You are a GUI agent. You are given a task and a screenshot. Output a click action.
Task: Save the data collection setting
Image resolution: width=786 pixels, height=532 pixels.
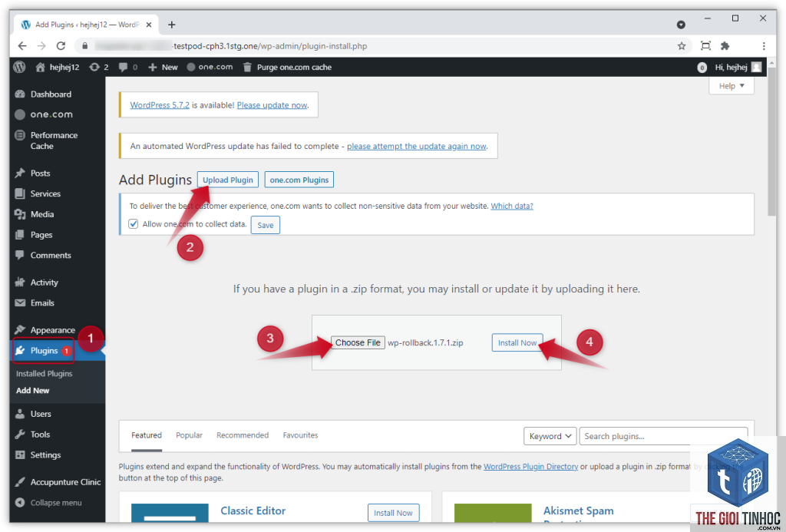[265, 225]
